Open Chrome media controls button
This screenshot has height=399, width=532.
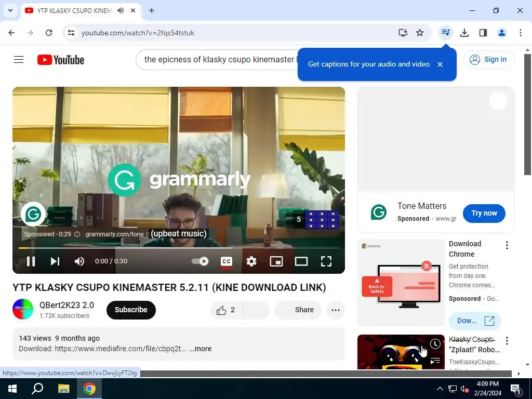(x=445, y=33)
